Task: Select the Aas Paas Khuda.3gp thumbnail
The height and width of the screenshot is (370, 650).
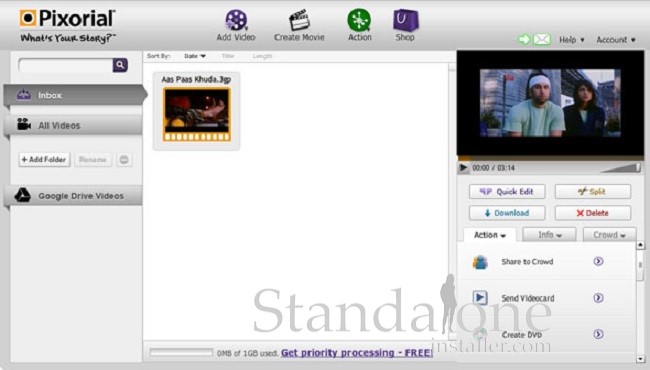Action: click(196, 114)
